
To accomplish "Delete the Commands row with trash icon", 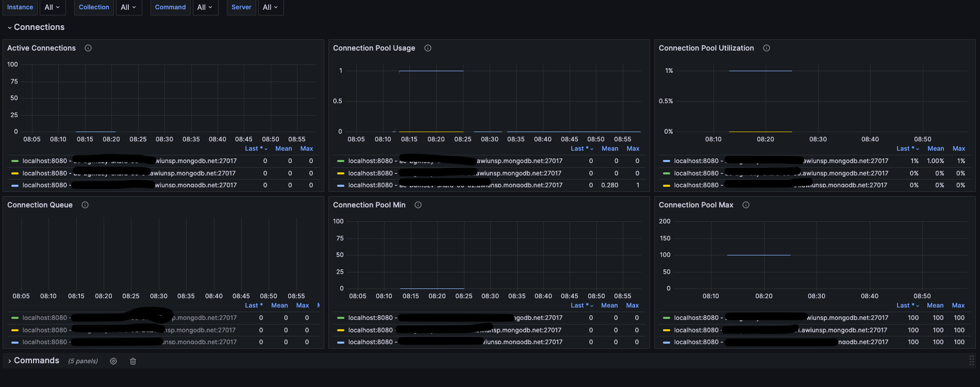I will 133,361.
